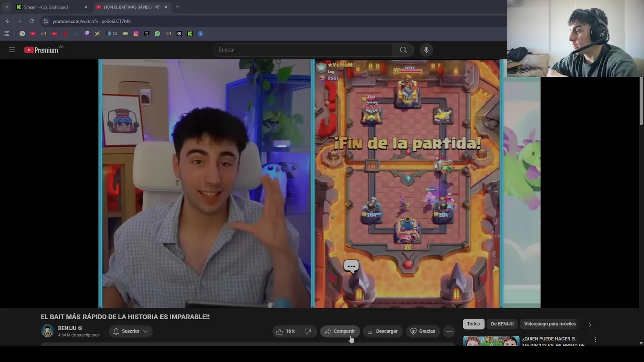
Task: Select the EL BAIT MÁS RÁPIDO YouTube tab
Action: pos(132,7)
